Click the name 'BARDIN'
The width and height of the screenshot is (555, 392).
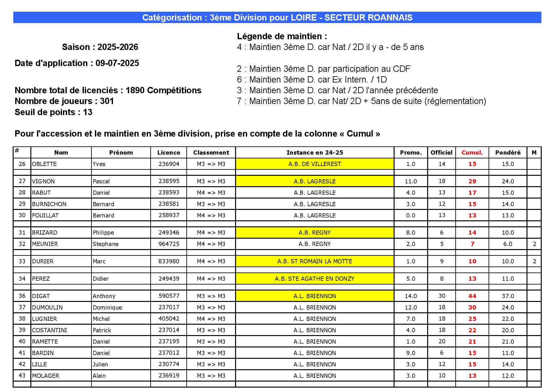pos(43,353)
